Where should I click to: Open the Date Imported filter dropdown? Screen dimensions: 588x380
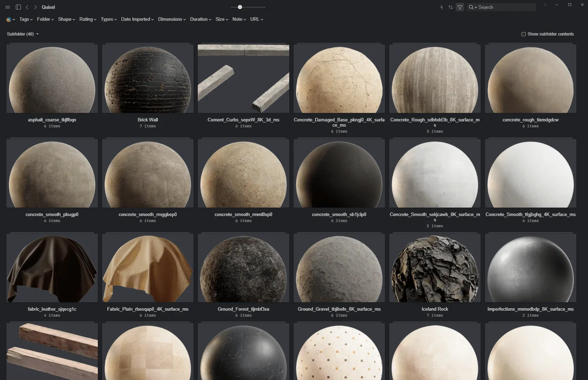pyautogui.click(x=137, y=19)
